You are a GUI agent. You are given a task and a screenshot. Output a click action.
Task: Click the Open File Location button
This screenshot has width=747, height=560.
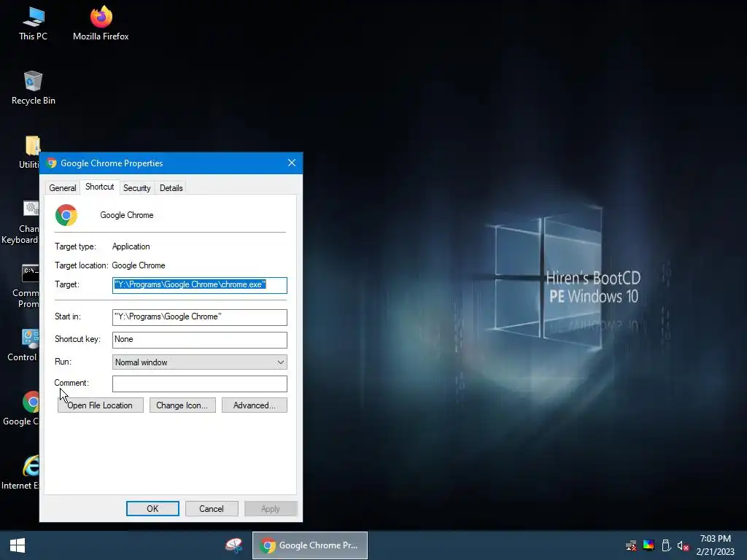coord(100,405)
